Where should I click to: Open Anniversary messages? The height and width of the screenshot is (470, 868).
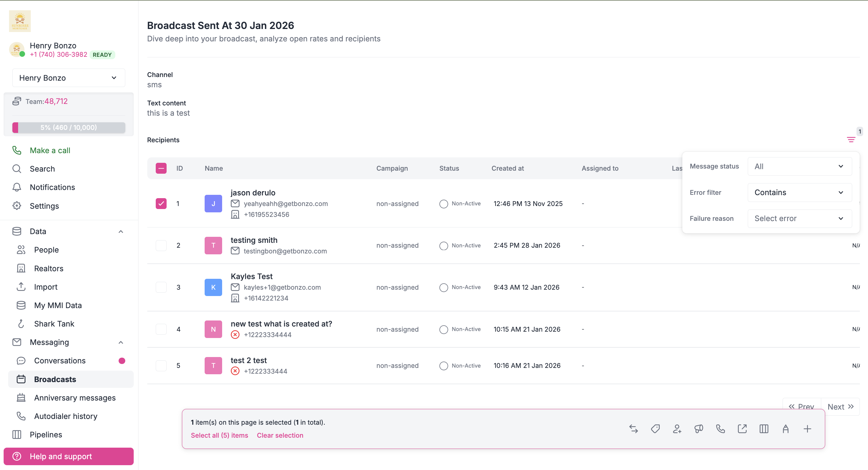coord(75,398)
